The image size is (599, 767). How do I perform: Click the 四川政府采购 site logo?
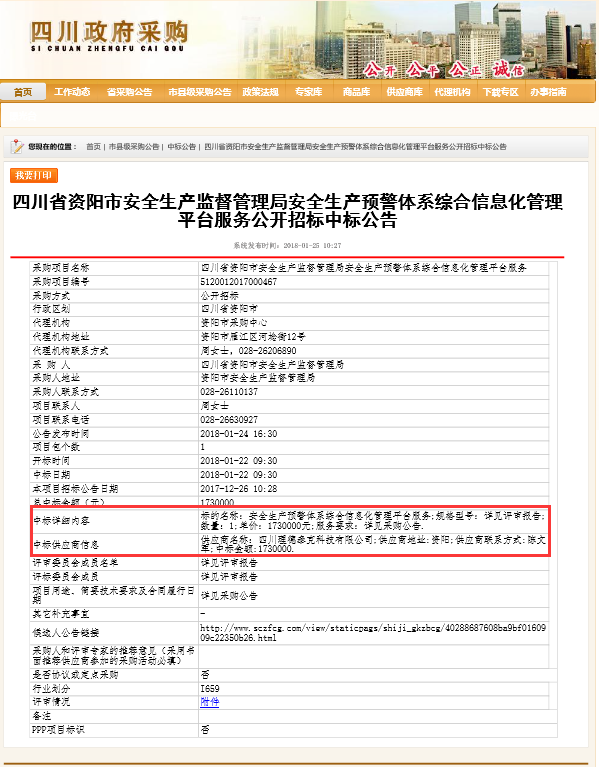[109, 36]
